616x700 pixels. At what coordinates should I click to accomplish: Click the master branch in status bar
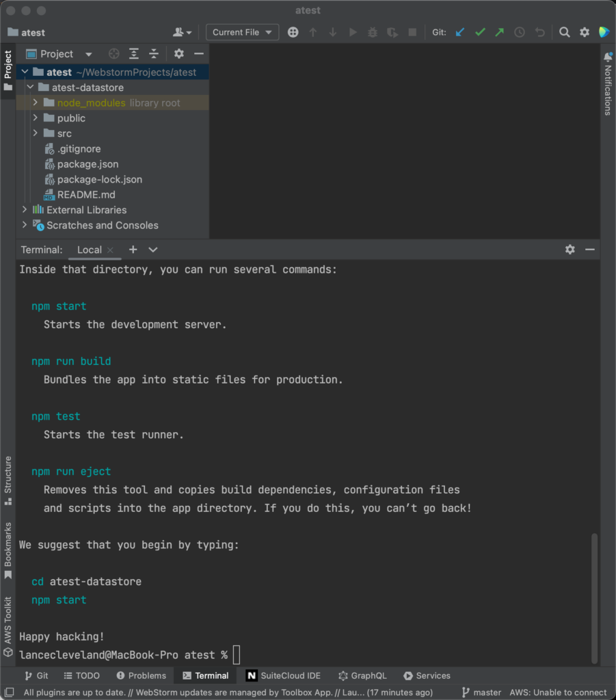click(481, 692)
